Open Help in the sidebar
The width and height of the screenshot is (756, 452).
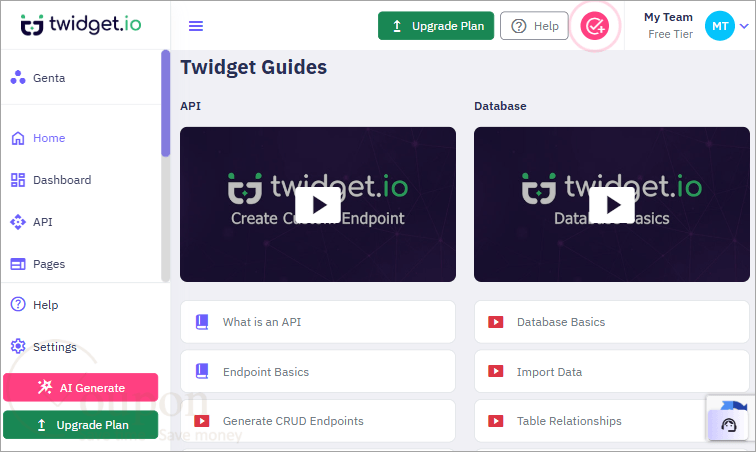81,305
